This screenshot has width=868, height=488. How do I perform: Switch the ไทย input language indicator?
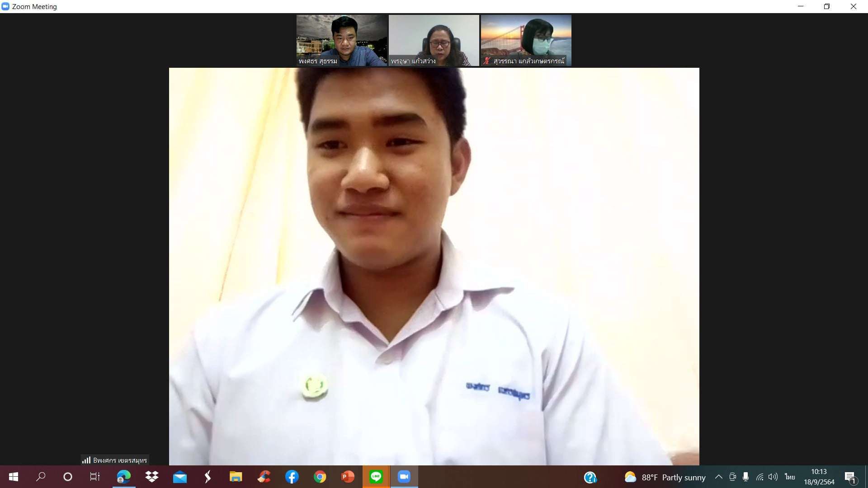tap(789, 477)
